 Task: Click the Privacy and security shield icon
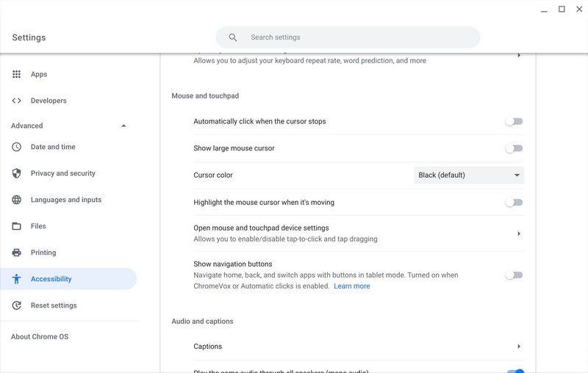point(16,173)
